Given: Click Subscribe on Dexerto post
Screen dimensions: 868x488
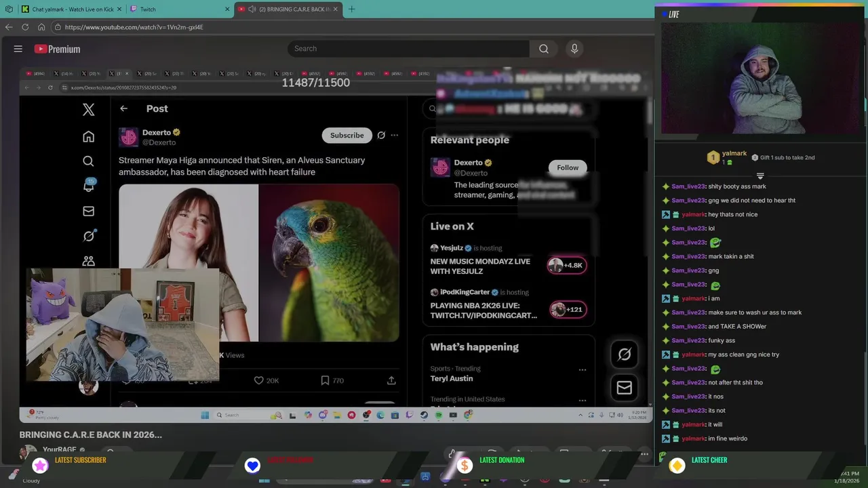Looking at the screenshot, I should coord(347,136).
